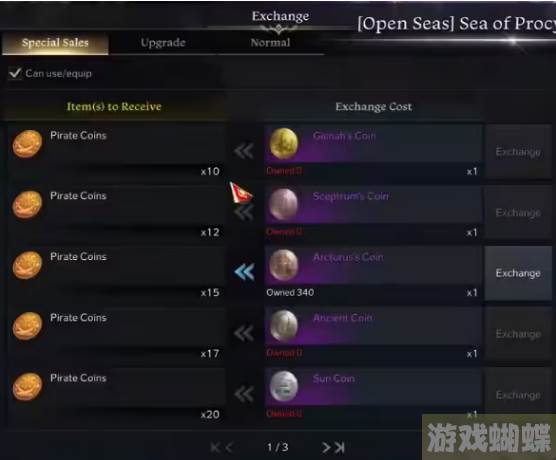This screenshot has height=460, width=556.
Task: Click Exchange button for Gienah's Coin
Action: (518, 151)
